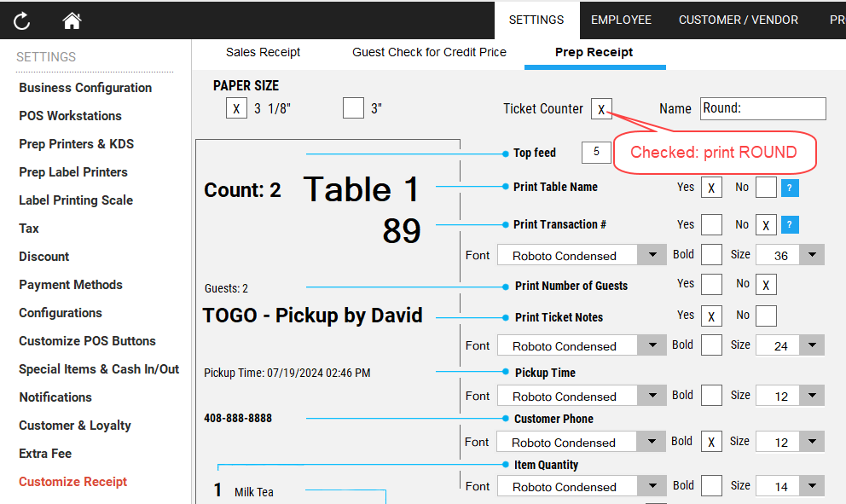Go to Payment Methods settings
The image size is (846, 504).
coord(71,285)
